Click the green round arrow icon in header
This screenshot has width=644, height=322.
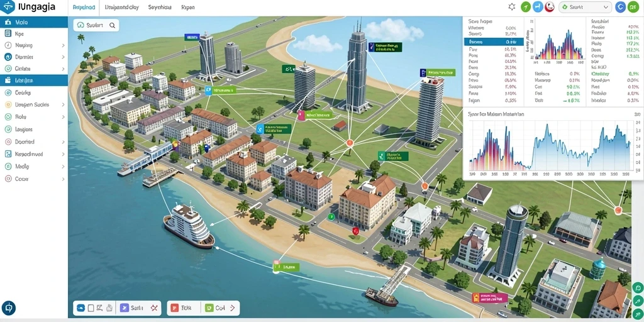click(x=526, y=7)
